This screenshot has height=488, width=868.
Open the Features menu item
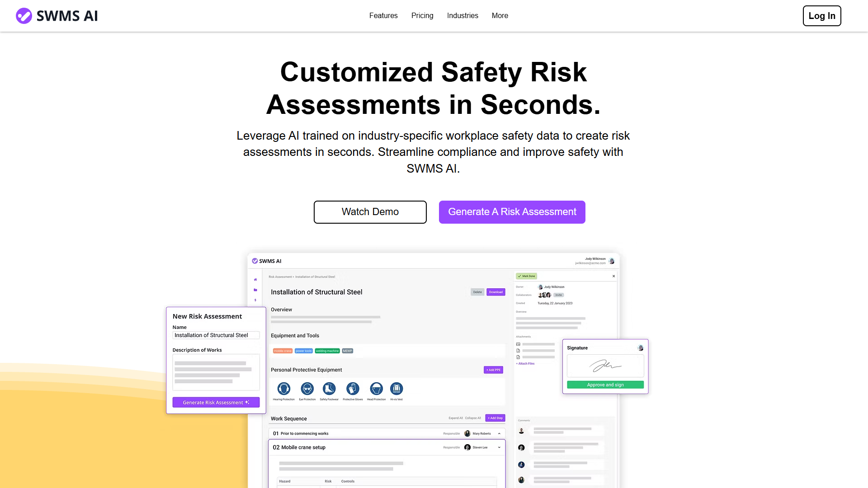coord(383,16)
